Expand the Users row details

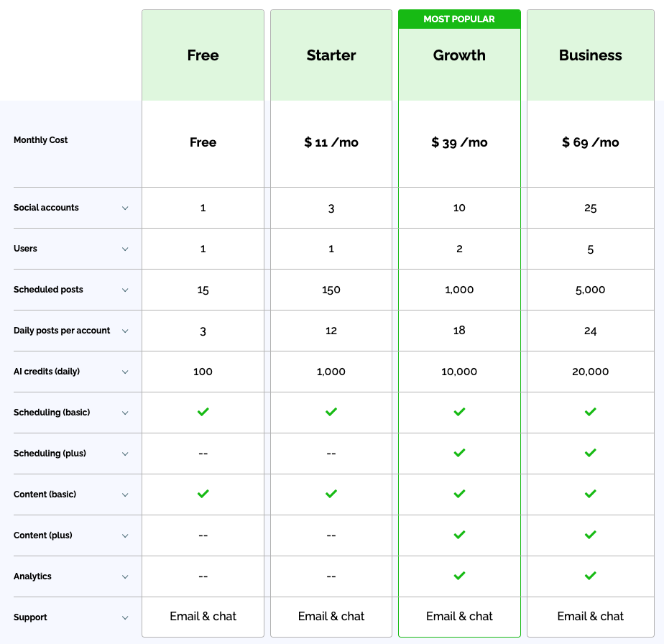coord(125,249)
